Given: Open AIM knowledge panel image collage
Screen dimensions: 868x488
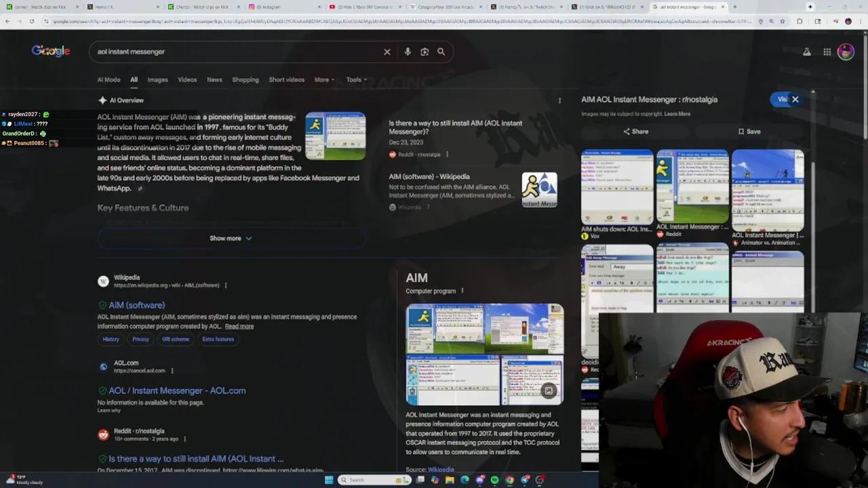Looking at the screenshot, I should pos(485,354).
